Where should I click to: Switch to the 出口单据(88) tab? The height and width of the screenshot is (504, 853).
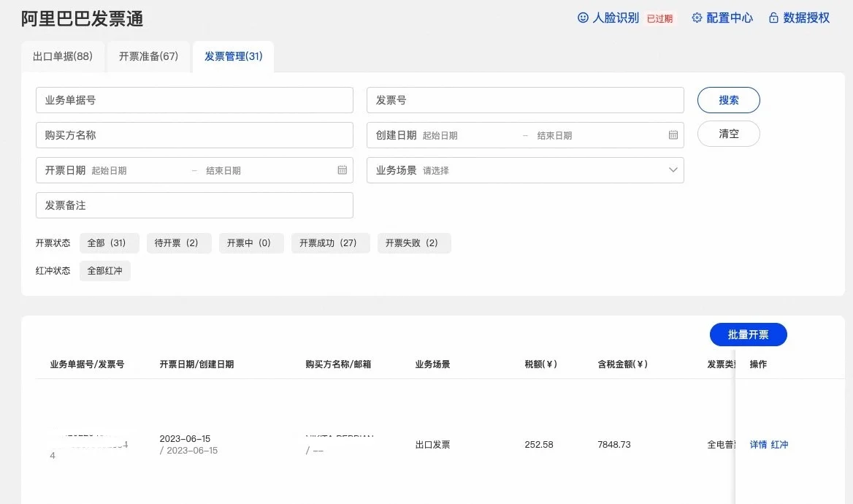(63, 57)
